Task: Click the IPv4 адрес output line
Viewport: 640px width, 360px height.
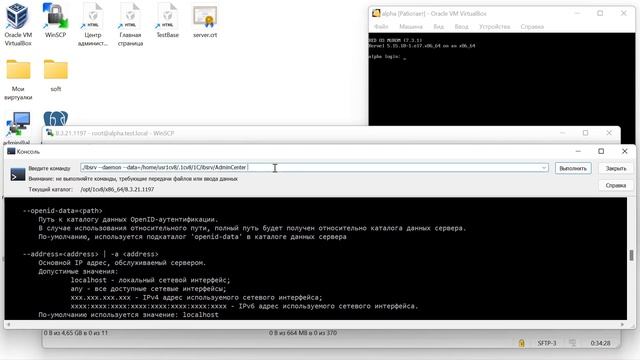Action: point(196,298)
